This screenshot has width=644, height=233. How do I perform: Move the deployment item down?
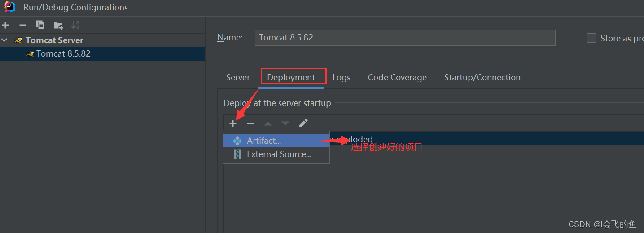point(285,123)
